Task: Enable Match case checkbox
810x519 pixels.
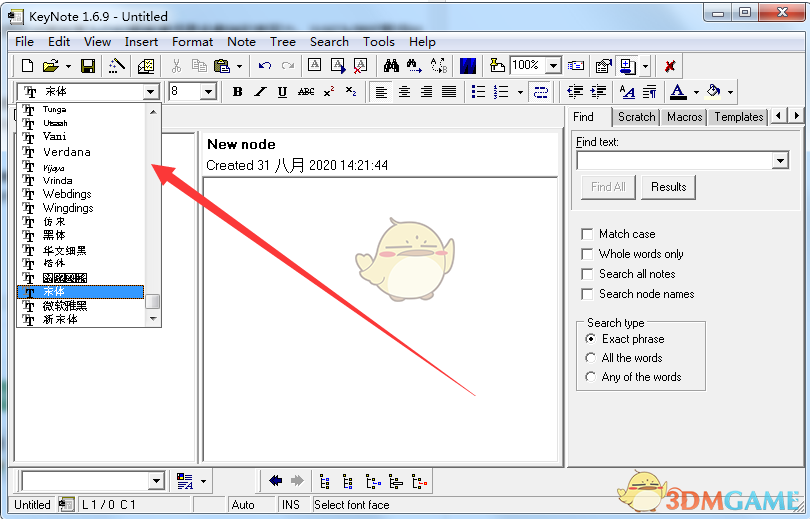Action: pyautogui.click(x=587, y=234)
